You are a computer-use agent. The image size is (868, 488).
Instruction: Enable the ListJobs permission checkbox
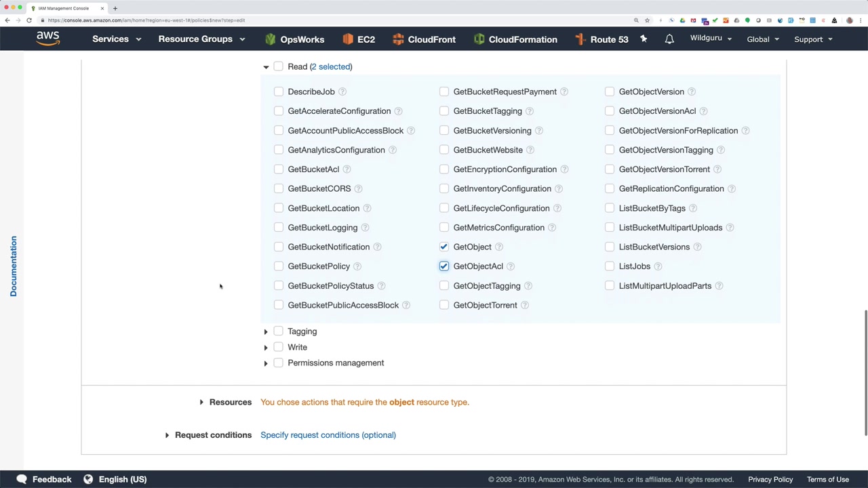tap(610, 266)
